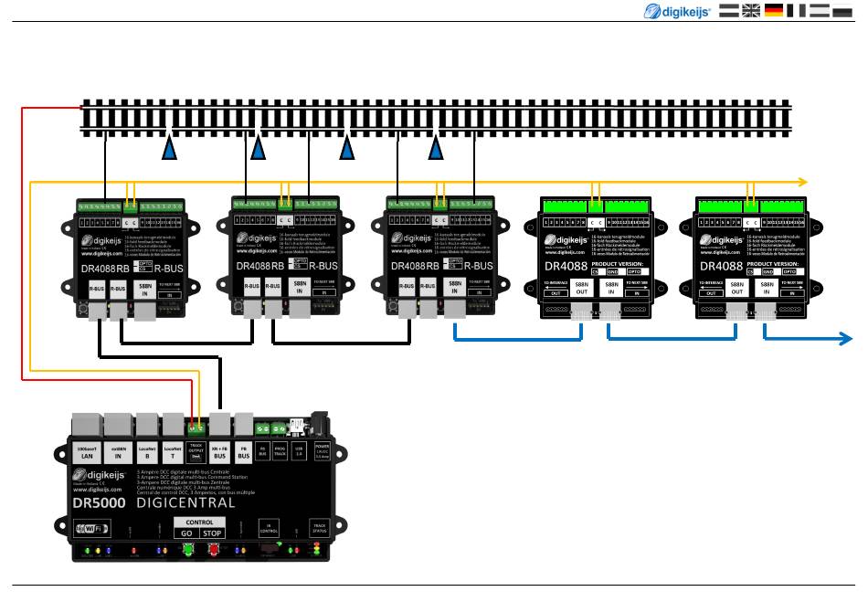The image size is (868, 602).
Task: Click the S88N OUT label on the rightmost DR4088
Action: (736, 289)
